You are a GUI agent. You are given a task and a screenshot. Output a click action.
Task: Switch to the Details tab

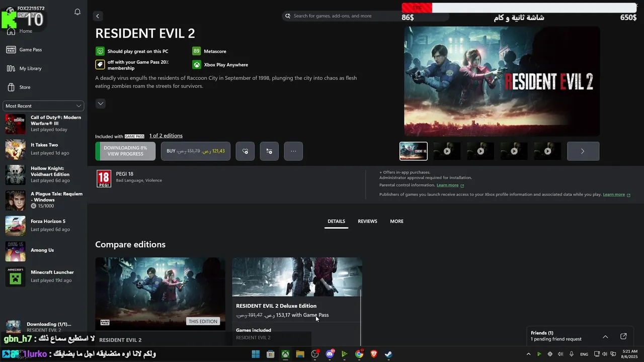[x=336, y=221]
